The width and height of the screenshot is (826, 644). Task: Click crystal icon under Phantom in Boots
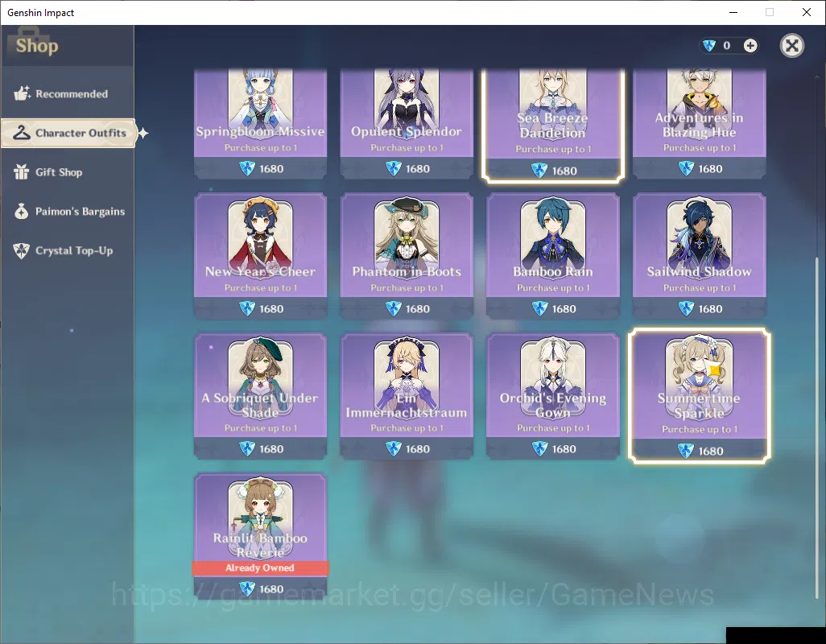pyautogui.click(x=393, y=308)
